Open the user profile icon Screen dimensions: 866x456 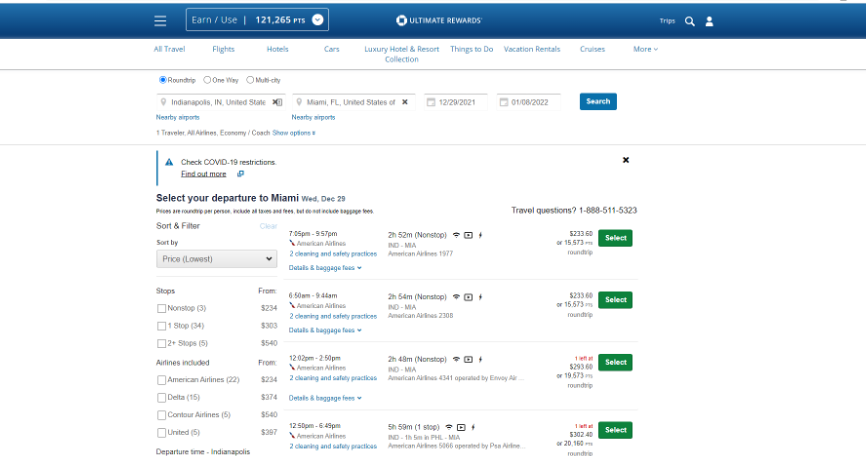click(x=709, y=21)
